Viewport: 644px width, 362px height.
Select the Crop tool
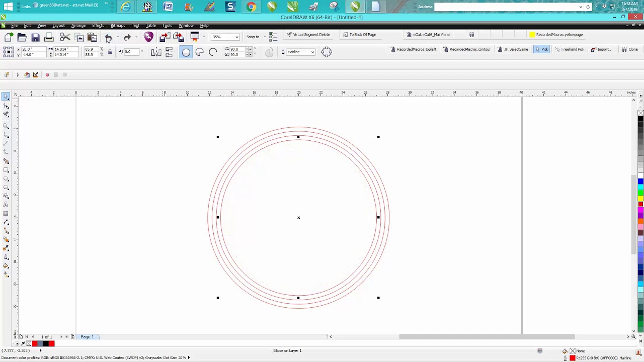pos(6,115)
